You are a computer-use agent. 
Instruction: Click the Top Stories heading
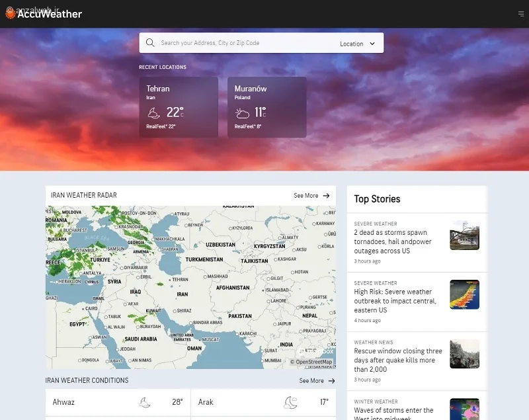coord(377,199)
